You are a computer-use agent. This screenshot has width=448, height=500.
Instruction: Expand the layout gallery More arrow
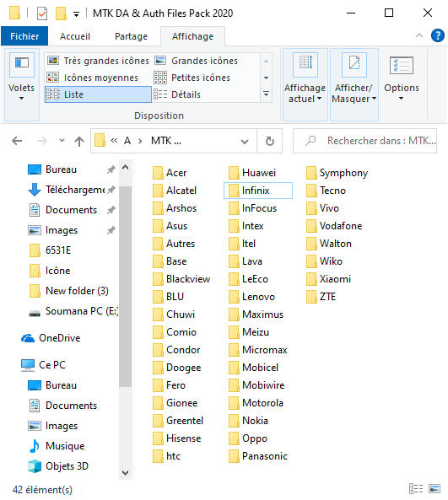(x=266, y=94)
